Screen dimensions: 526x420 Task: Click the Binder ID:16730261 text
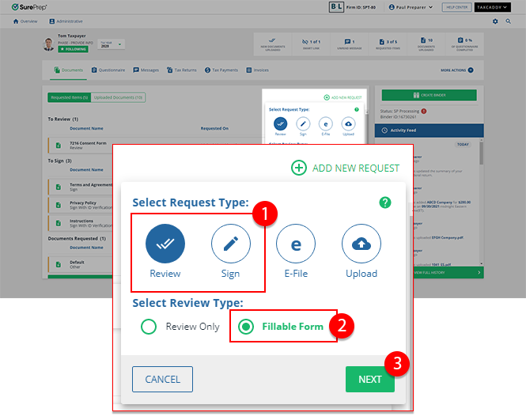[398, 117]
